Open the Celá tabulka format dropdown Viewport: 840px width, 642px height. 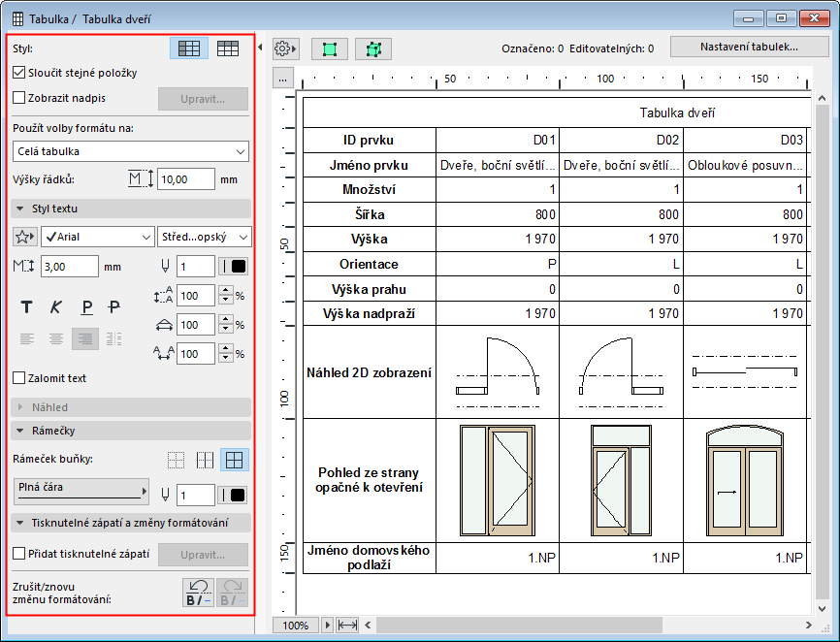point(131,151)
